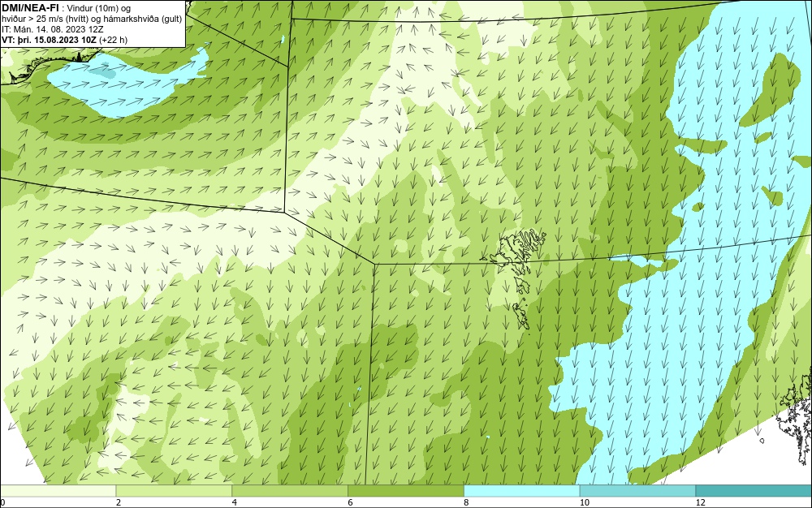Click the "(+22 h)" forecast offset text
This screenshot has width=812, height=508.
(114, 40)
